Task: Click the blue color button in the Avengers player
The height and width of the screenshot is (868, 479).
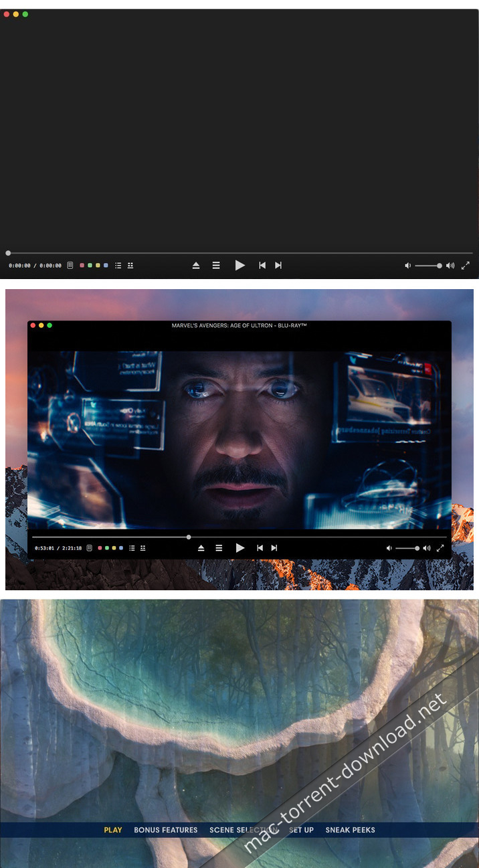Action: point(121,548)
